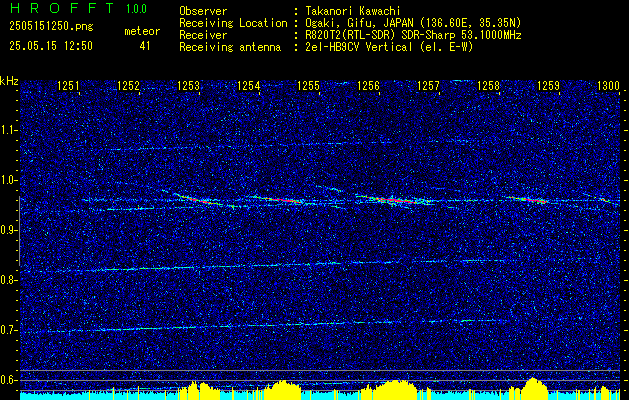This screenshot has width=629, height=400.
Task: Click the 1254 time marker
Action: 248,85
